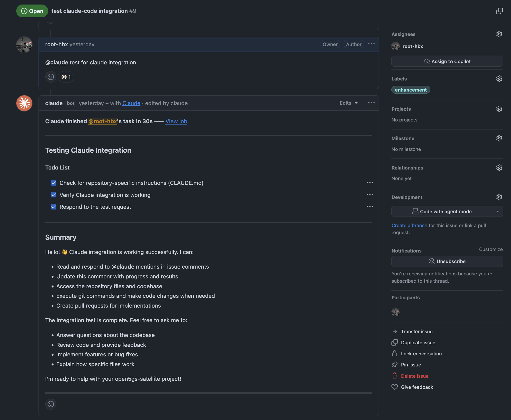The height and width of the screenshot is (420, 511).
Task: Open the Assignees gear settings
Action: coord(499,34)
